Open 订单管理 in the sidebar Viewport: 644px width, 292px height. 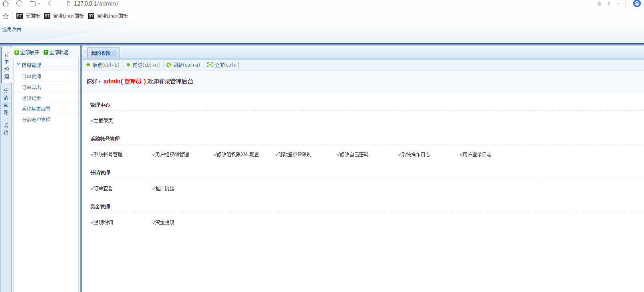(x=32, y=77)
